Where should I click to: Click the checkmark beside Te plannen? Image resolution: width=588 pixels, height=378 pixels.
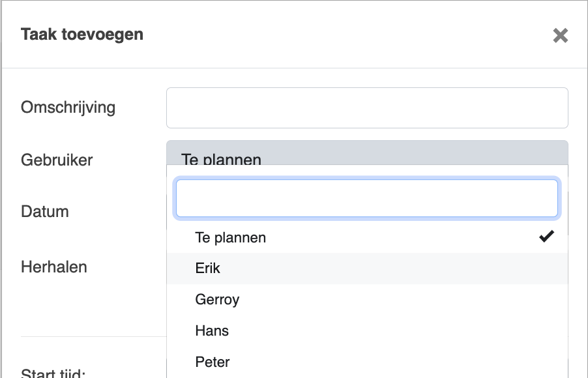[x=546, y=236]
